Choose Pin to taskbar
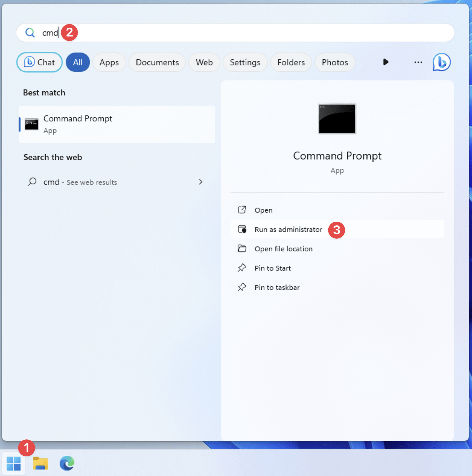 coord(337,287)
